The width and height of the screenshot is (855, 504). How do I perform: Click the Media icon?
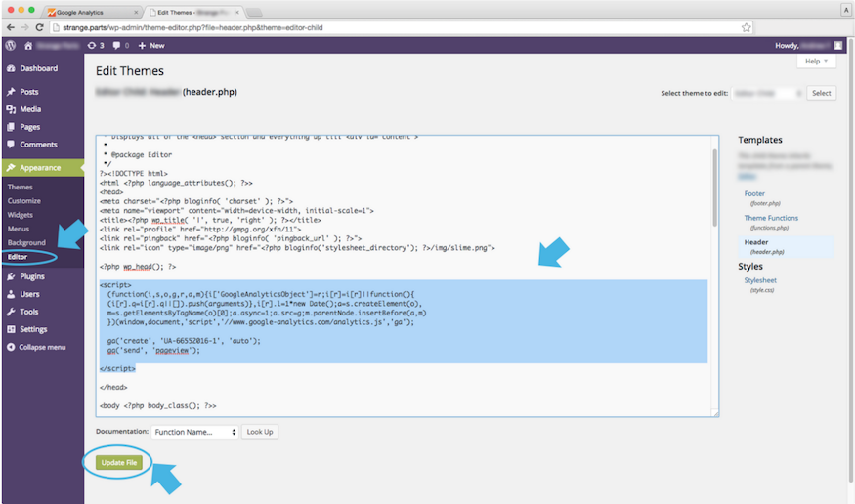(11, 109)
